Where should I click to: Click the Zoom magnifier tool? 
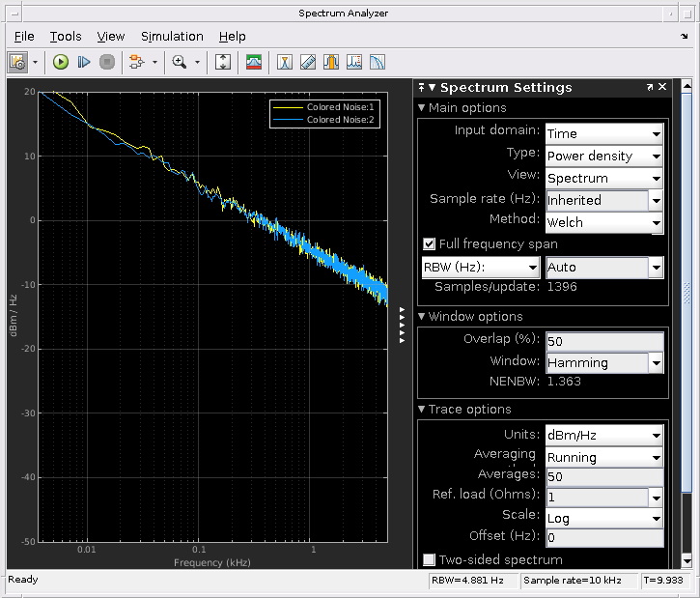coord(179,62)
